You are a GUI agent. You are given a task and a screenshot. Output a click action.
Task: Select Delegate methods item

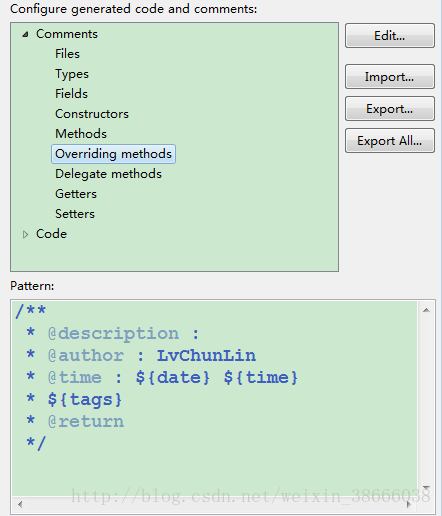tap(108, 174)
